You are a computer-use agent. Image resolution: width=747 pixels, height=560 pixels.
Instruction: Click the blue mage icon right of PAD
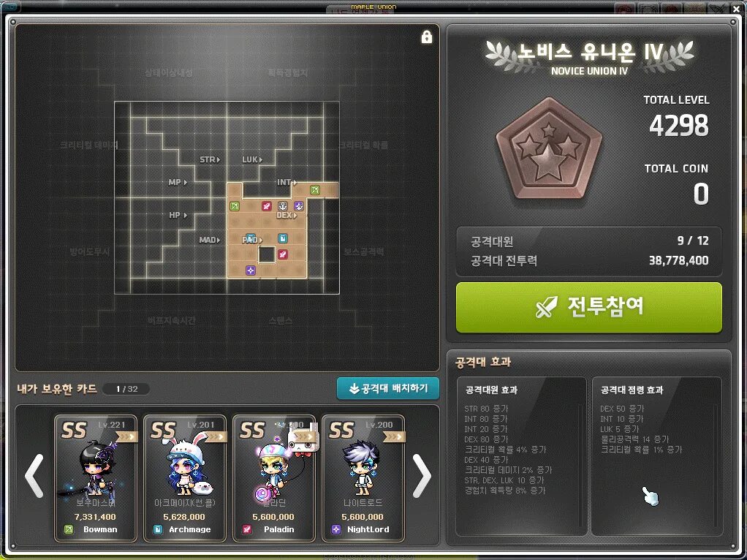[x=283, y=238]
